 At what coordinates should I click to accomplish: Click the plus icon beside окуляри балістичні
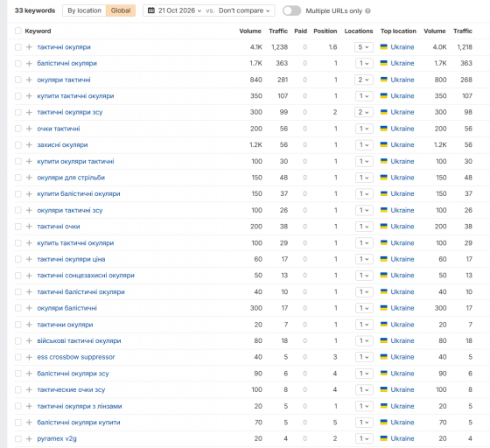[x=29, y=308]
